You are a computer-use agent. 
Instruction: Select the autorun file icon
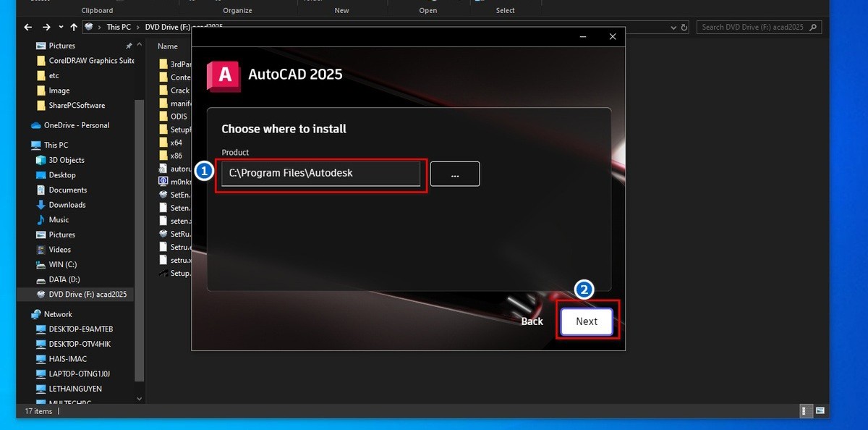tap(163, 169)
